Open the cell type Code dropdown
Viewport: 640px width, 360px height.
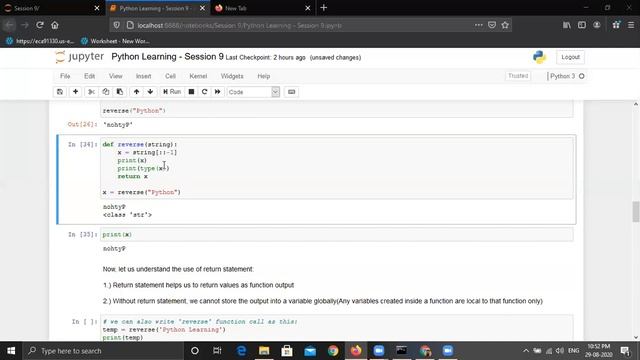tap(253, 92)
